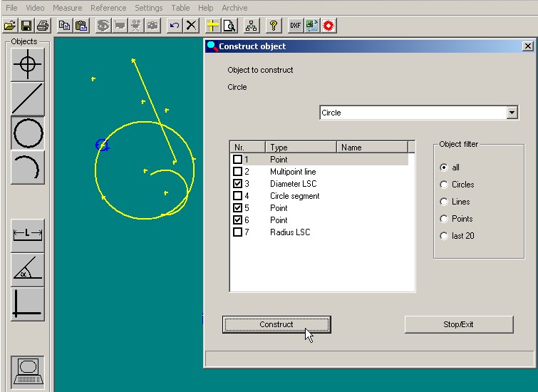Click the document magnifier preview icon
538x392 pixels.
pos(229,26)
